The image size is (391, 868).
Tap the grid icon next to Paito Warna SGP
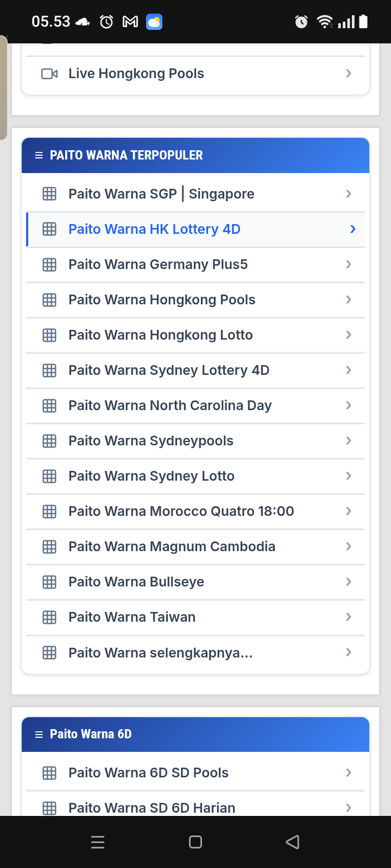49,194
